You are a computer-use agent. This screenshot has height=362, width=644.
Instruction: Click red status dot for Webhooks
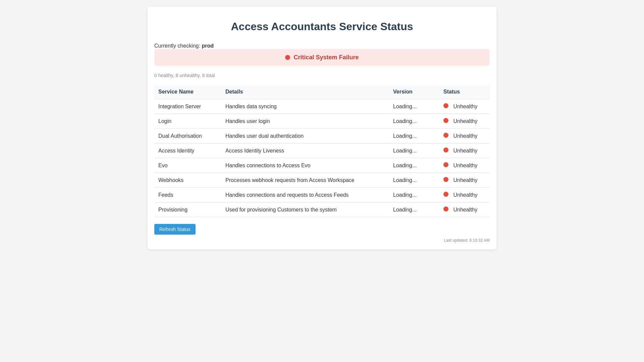coord(446,180)
